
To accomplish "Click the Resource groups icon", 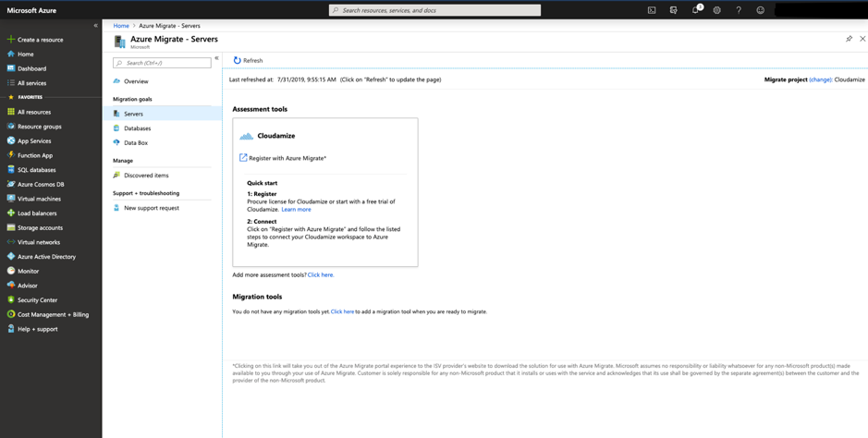I will [10, 127].
